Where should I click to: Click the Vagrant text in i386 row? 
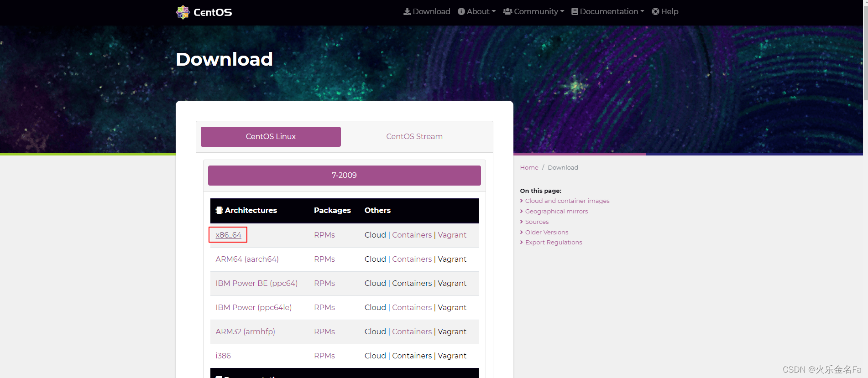point(452,356)
